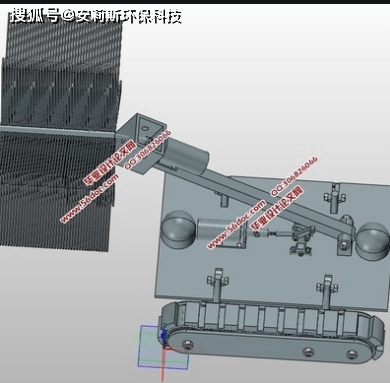390x383 pixels.
Task: Click the leftmost bolt on the track frame
Action: click(x=187, y=345)
